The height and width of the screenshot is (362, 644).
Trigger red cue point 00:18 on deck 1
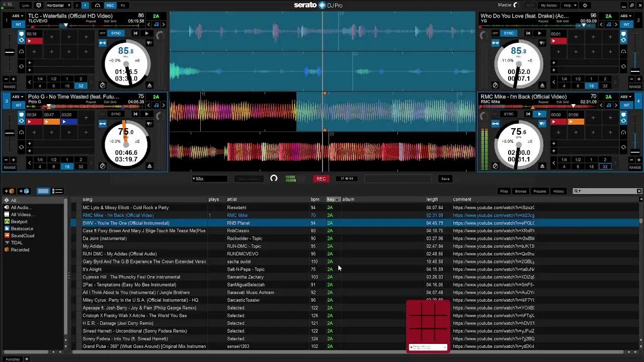click(35, 41)
